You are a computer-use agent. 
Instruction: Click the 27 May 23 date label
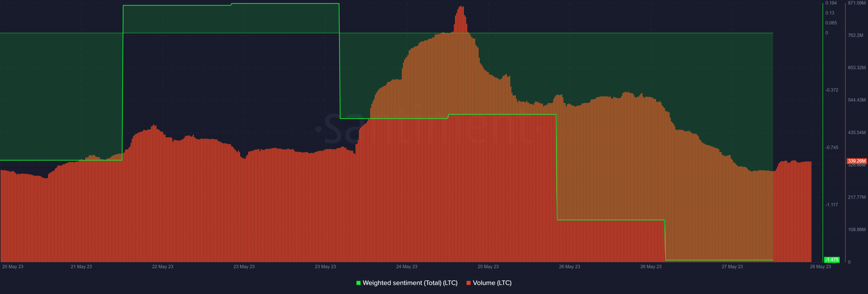732,267
